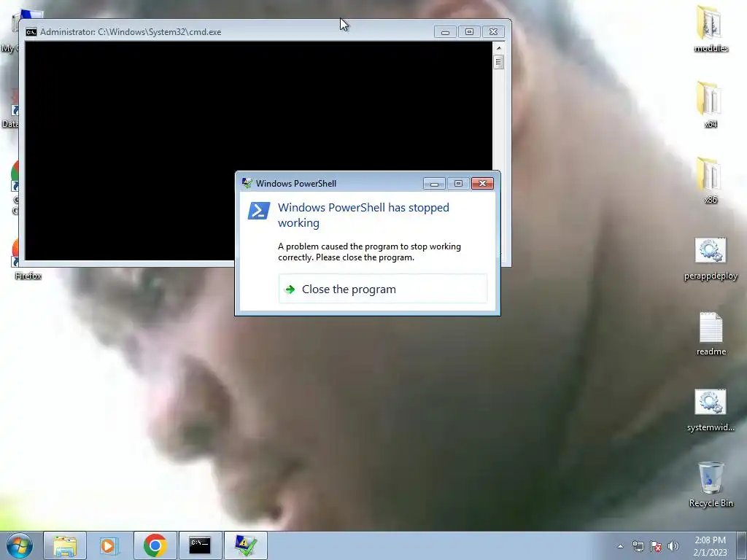This screenshot has height=560, width=747.
Task: Open the Windows Start menu
Action: 20,545
